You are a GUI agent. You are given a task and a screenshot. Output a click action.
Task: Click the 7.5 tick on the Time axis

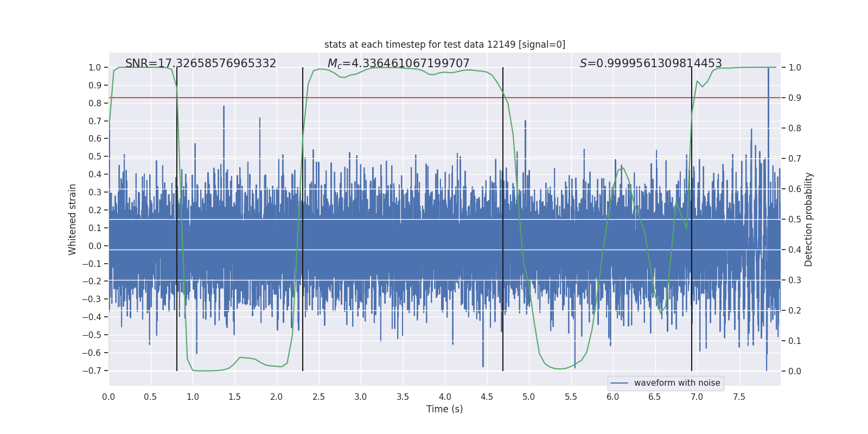pos(739,397)
